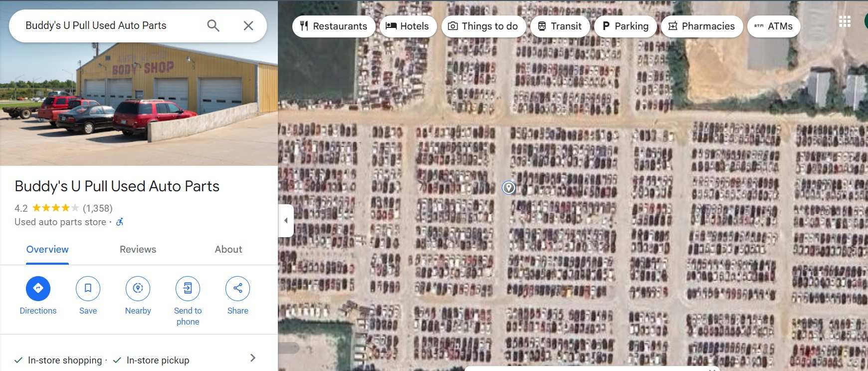The width and height of the screenshot is (868, 371).
Task: Expand the in-store service options chevron
Action: [253, 358]
